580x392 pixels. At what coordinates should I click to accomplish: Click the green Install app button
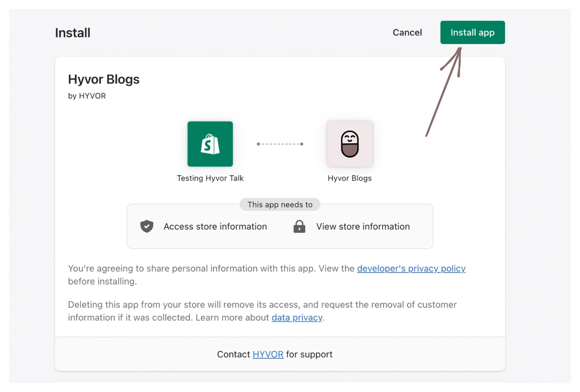[472, 32]
